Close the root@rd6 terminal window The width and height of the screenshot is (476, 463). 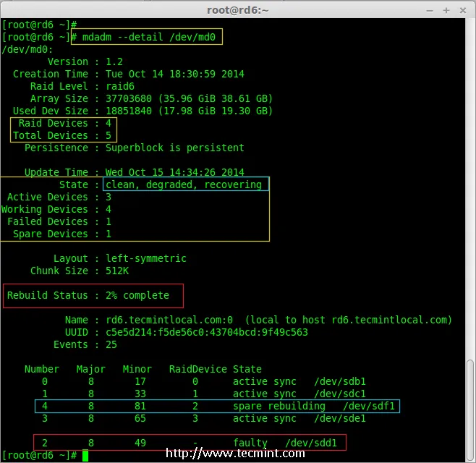point(462,9)
